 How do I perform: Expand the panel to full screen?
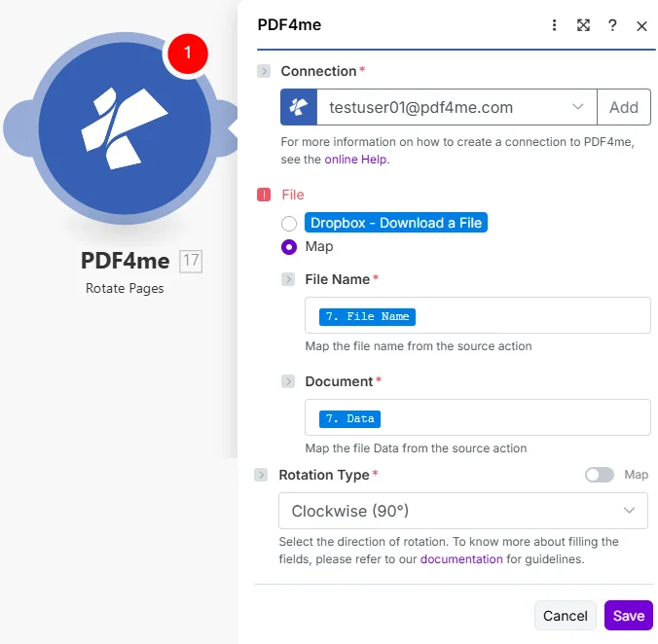tap(583, 25)
